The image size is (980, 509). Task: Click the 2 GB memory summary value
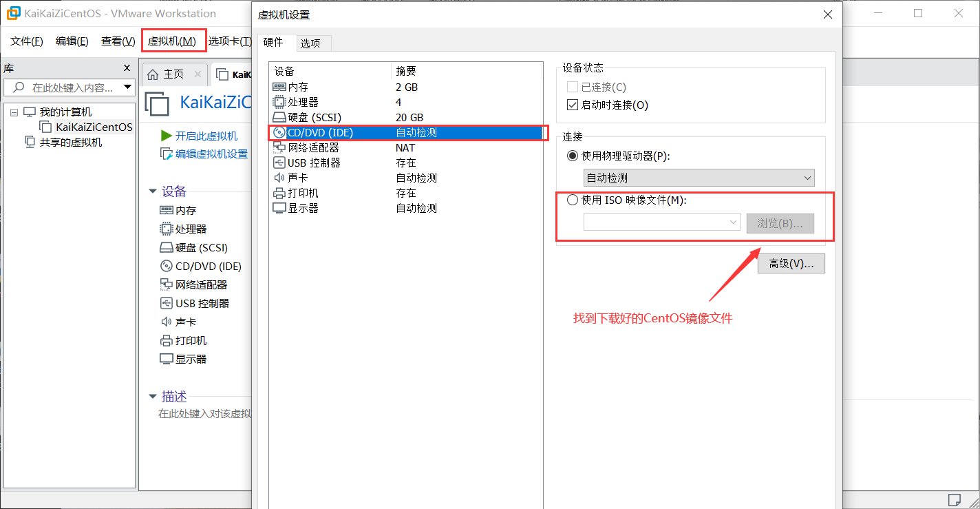coord(407,87)
